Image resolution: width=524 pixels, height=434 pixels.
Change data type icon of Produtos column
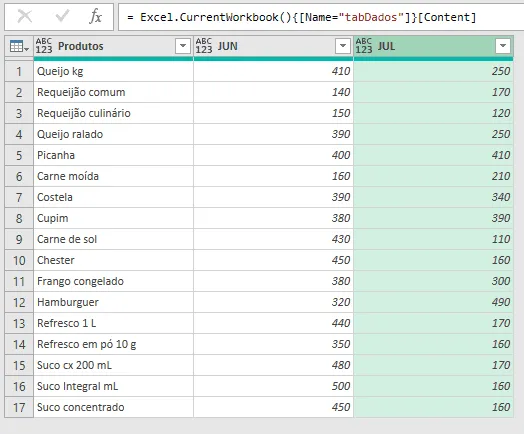(44, 46)
